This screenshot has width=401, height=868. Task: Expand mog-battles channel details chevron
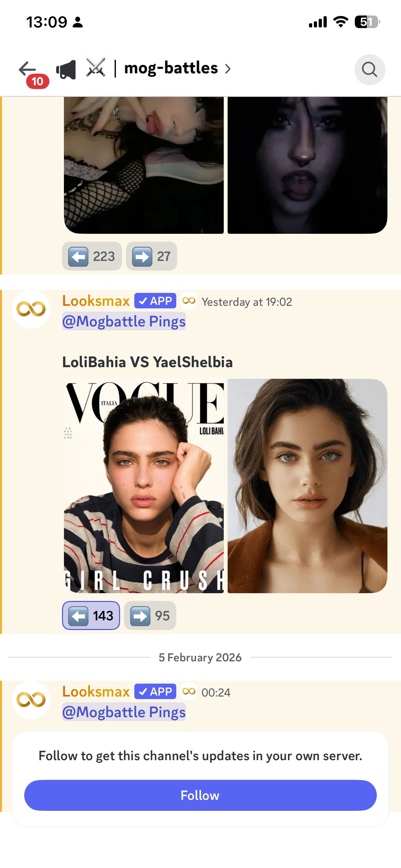click(x=228, y=69)
